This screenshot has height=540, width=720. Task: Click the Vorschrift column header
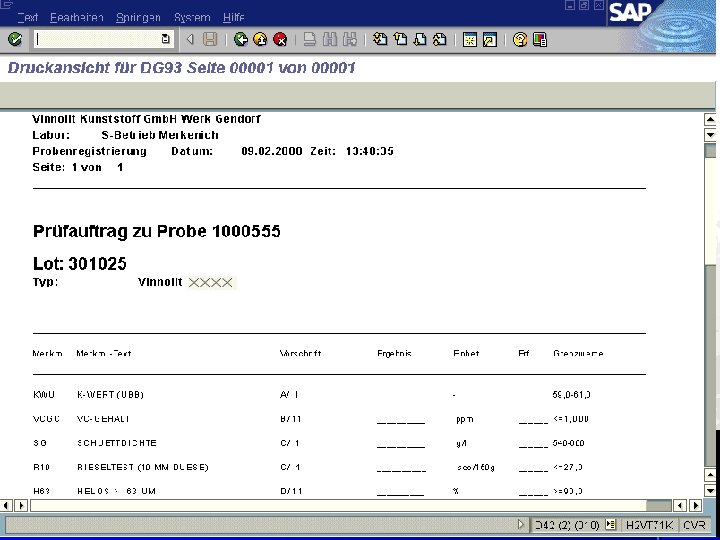click(x=300, y=354)
